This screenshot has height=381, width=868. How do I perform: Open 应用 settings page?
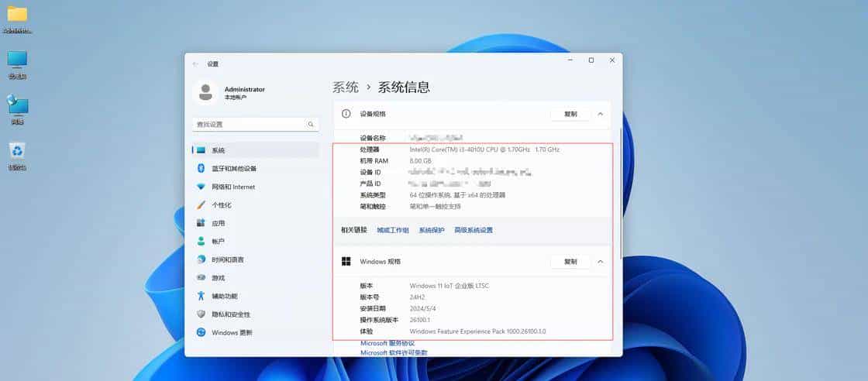tap(256, 223)
